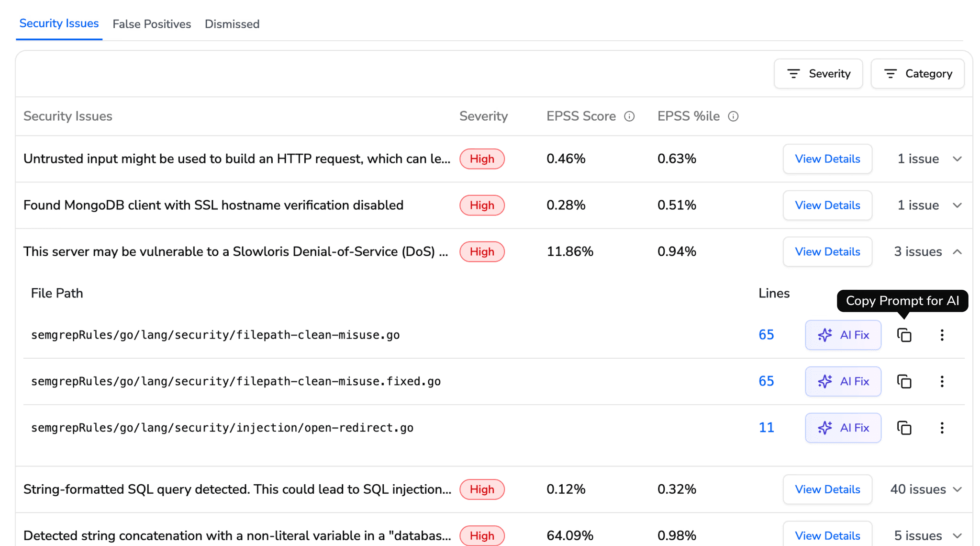Copy prompt for filepath-clean-misuse.fixed.go

(x=904, y=381)
